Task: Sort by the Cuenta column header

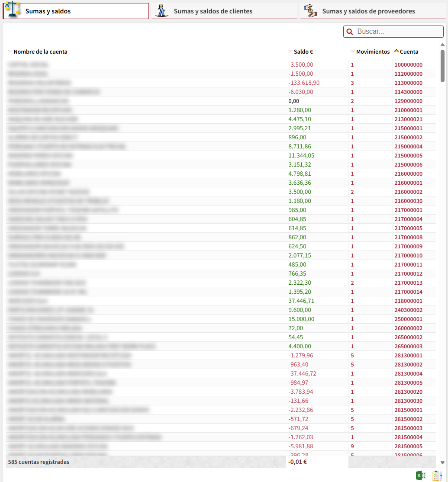Action: click(x=409, y=51)
